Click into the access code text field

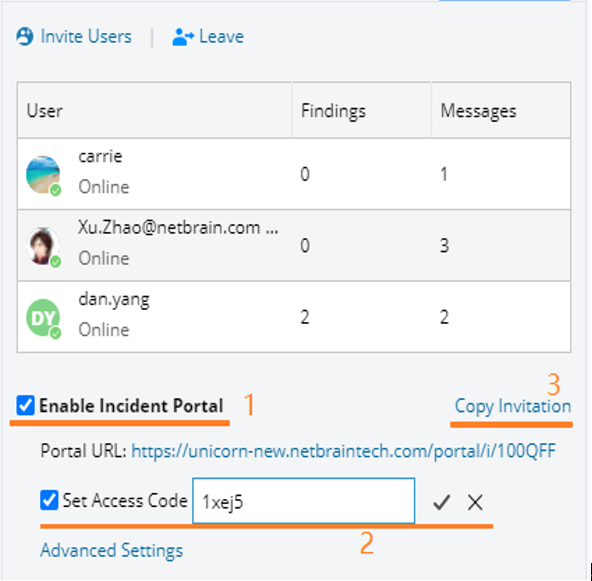(x=304, y=501)
